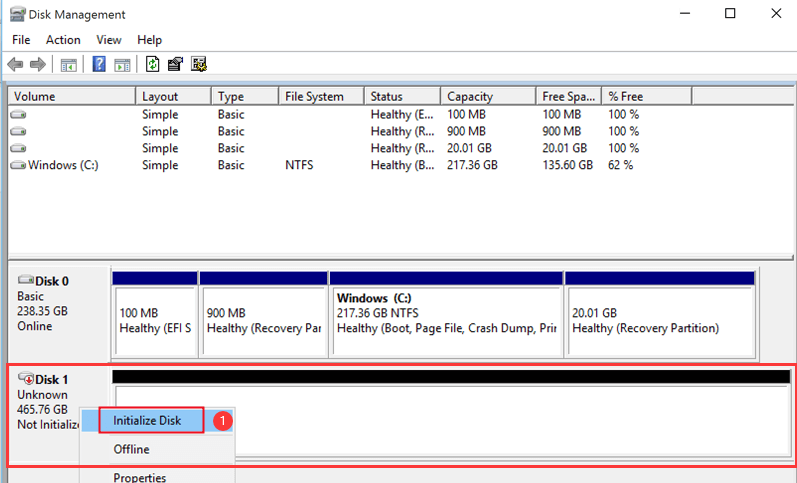The image size is (797, 483).
Task: Click the Refresh toolbar icon
Action: tap(152, 65)
